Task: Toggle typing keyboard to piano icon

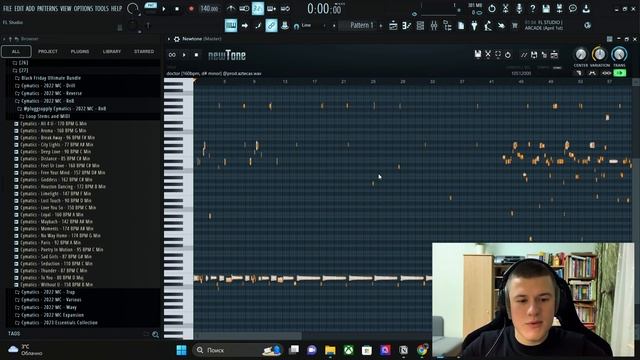Action: 231,26
